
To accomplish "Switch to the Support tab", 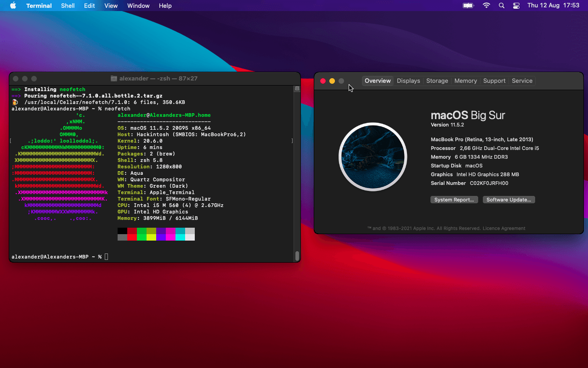I will point(494,81).
